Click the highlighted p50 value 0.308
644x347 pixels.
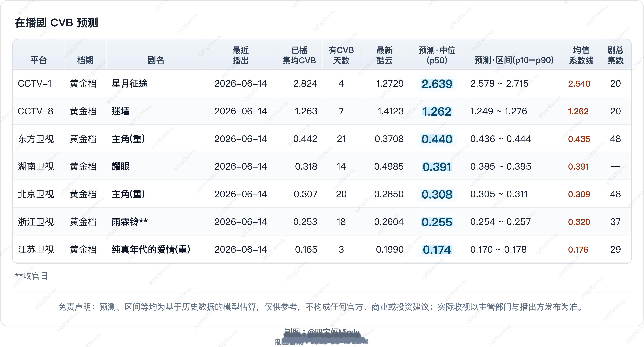(x=437, y=195)
